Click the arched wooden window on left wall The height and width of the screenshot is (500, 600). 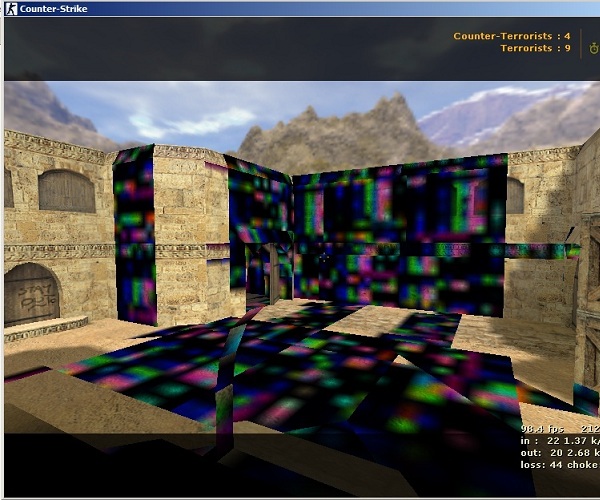67,191
